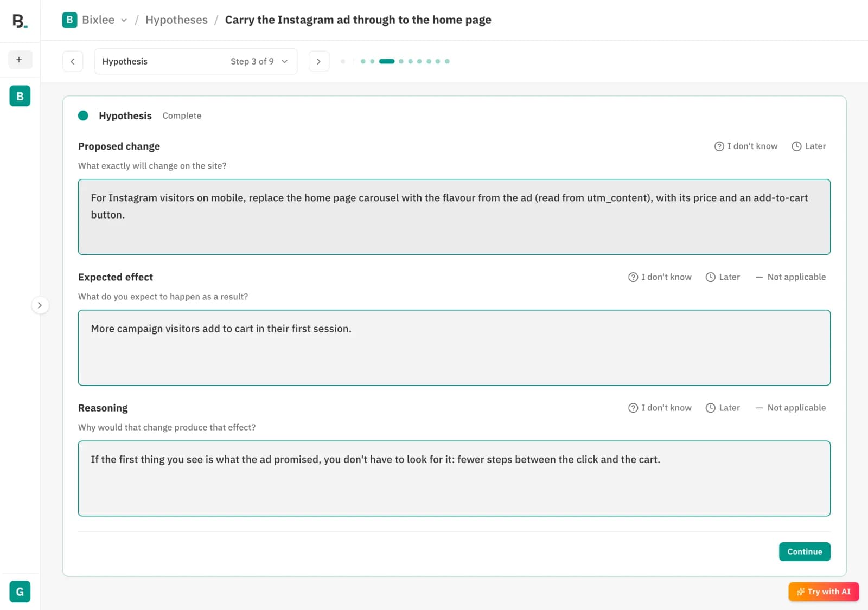
Task: Jump to the last step progress dot
Action: click(x=447, y=61)
